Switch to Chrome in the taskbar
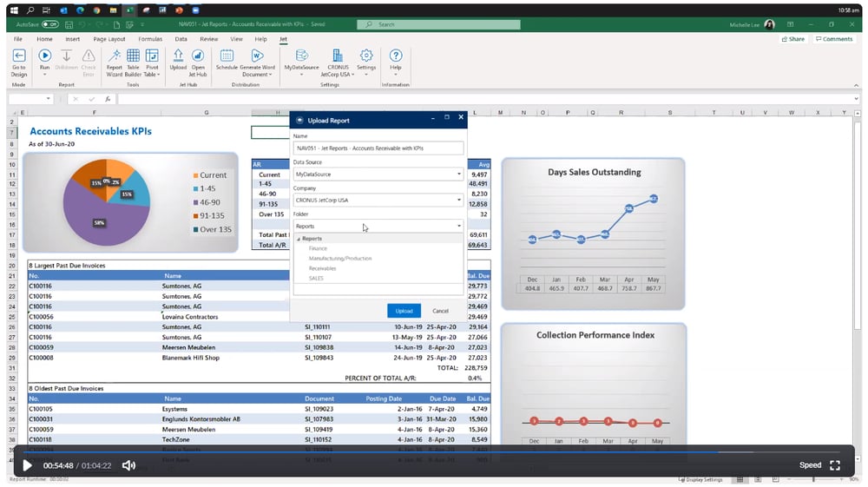 pos(96,10)
